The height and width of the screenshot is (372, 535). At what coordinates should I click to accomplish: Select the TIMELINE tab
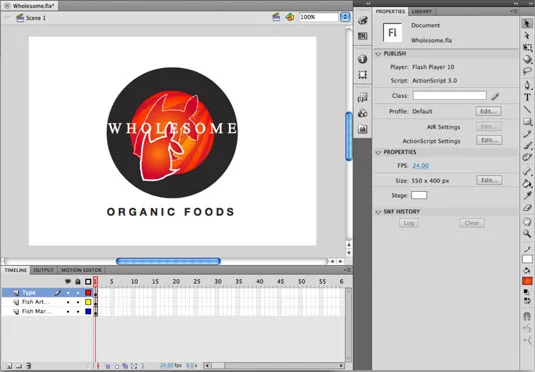point(16,270)
